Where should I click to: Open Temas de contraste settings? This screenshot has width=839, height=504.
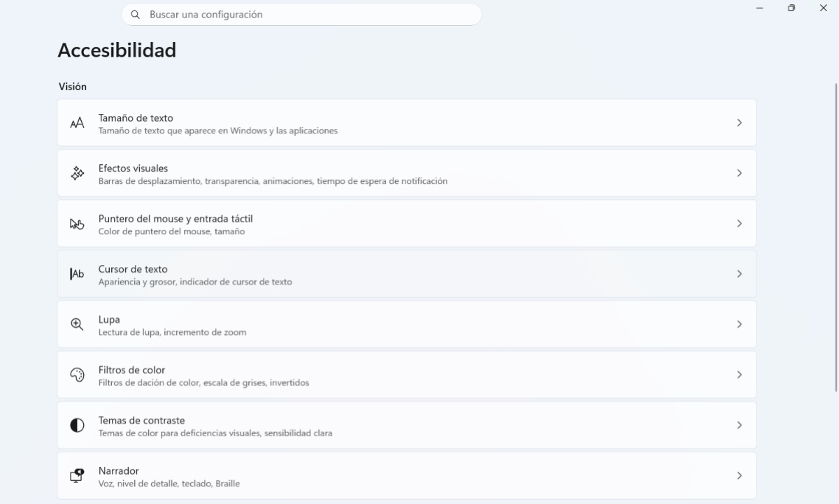click(407, 425)
